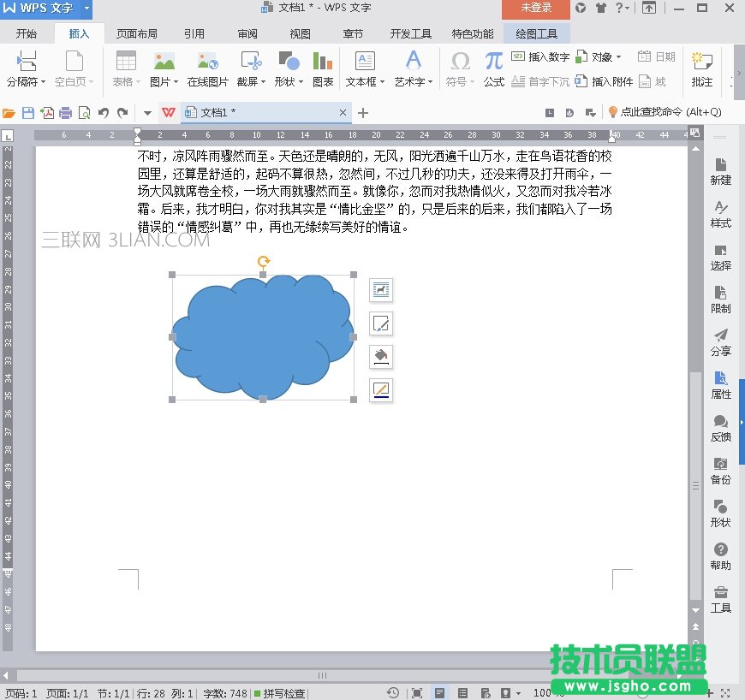Open the 文本框 text box dropdown
745x700 pixels.
click(x=365, y=82)
